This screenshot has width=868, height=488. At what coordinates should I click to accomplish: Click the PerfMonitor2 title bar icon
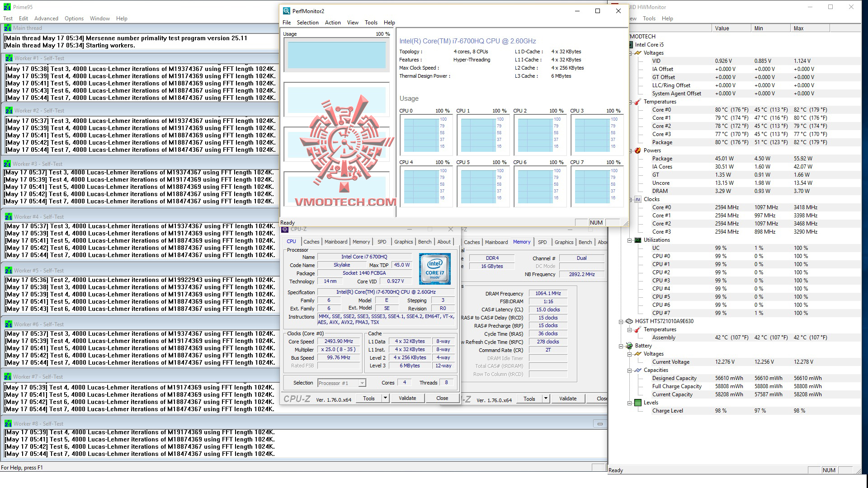[x=286, y=11]
